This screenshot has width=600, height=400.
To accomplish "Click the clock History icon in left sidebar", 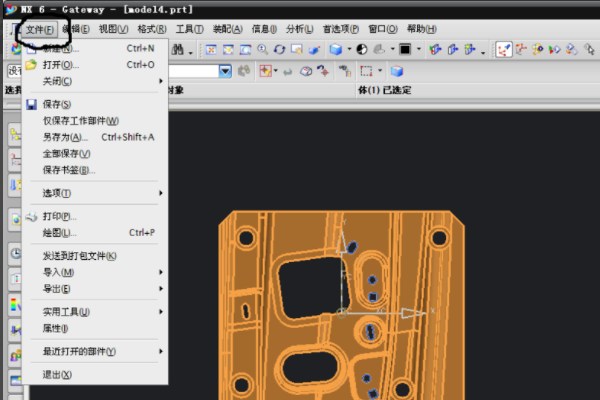I will pos(14,253).
